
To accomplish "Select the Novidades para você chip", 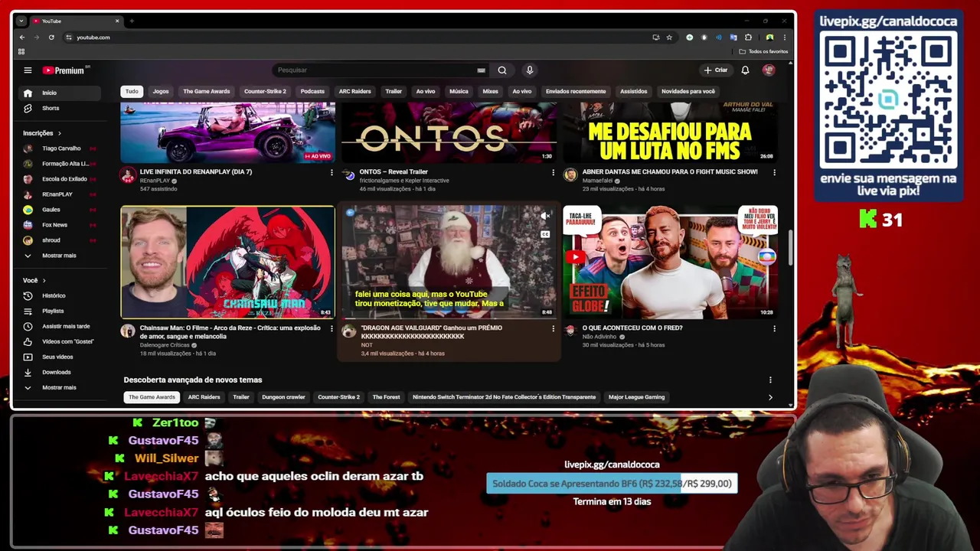I will pyautogui.click(x=688, y=91).
